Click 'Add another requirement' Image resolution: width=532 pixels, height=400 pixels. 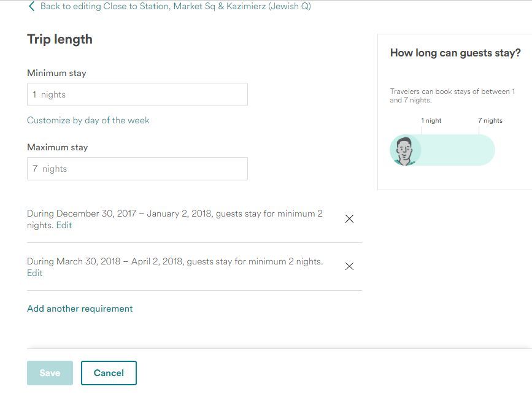point(80,309)
